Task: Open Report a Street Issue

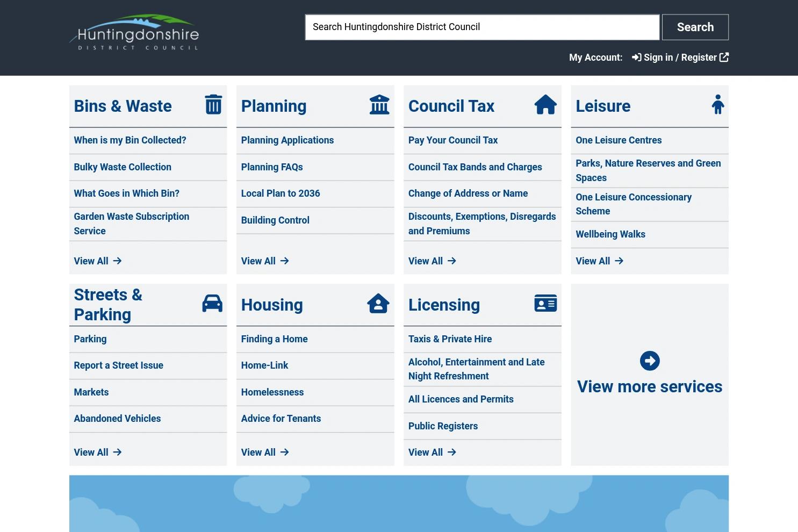Action: pyautogui.click(x=119, y=365)
